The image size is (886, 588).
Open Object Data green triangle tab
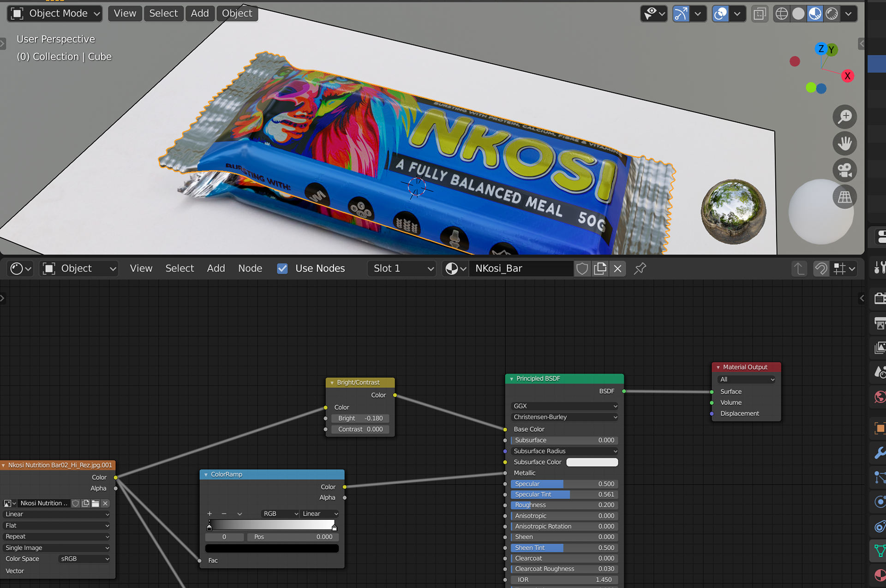tap(880, 551)
